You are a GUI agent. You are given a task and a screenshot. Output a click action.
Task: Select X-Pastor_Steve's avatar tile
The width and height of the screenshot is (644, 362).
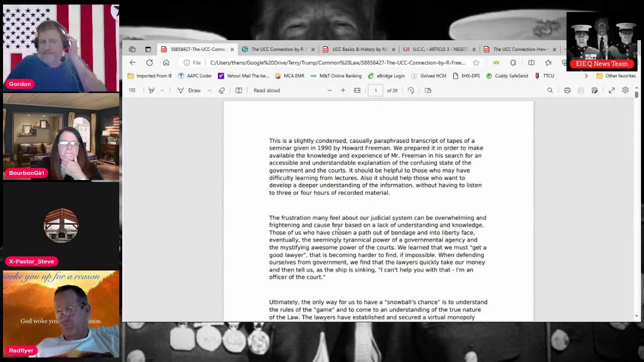pyautogui.click(x=61, y=225)
